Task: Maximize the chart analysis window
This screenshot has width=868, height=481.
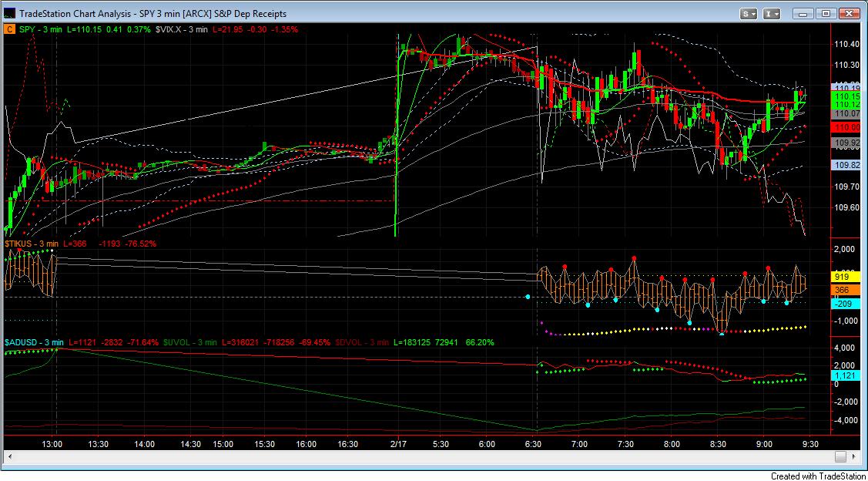Action: point(826,13)
